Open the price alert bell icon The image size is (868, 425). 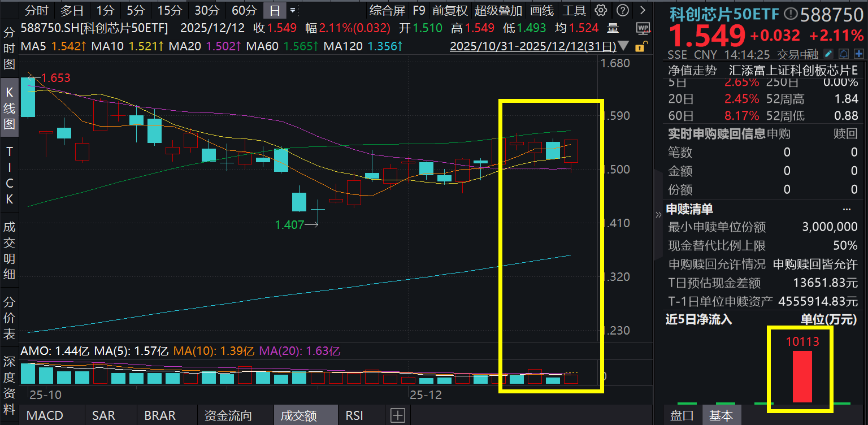click(844, 54)
